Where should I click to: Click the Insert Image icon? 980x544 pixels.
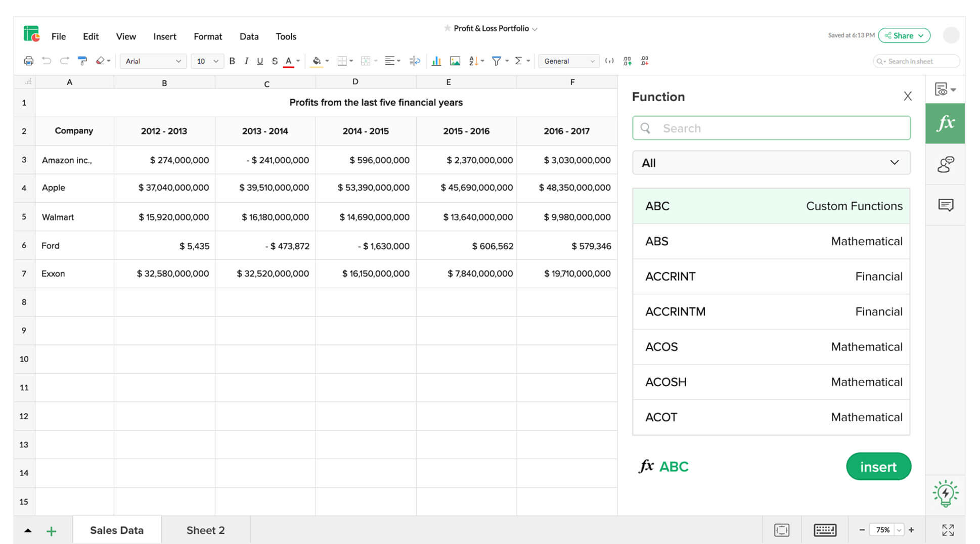tap(455, 61)
